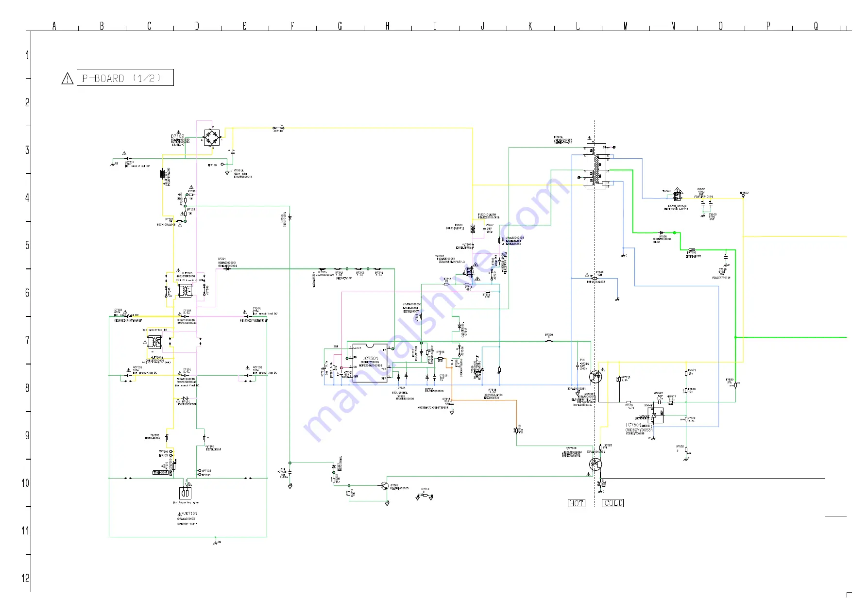This screenshot has height=613, width=868.
Task: Click row number 1 on left ruler
Action: click(27, 55)
